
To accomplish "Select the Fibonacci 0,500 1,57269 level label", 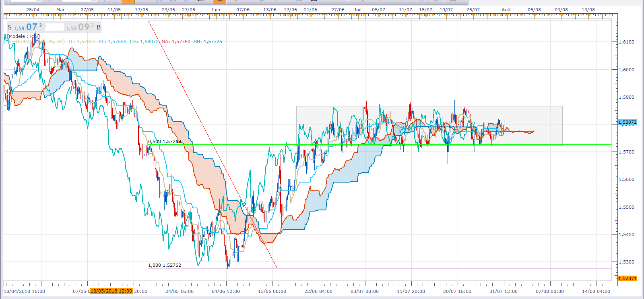I will click(165, 141).
